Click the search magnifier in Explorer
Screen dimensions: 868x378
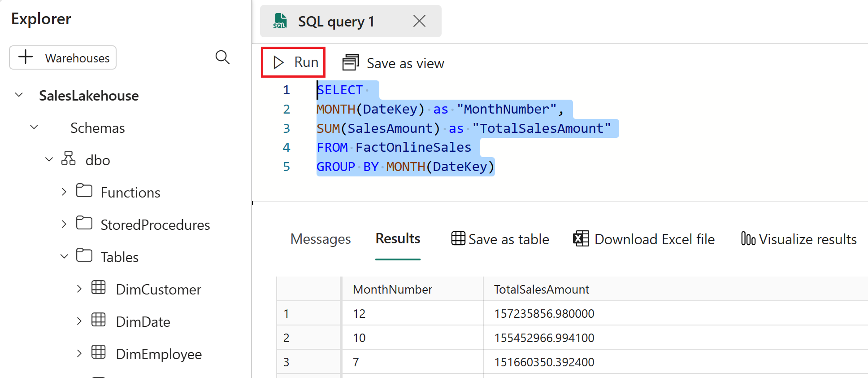point(223,57)
